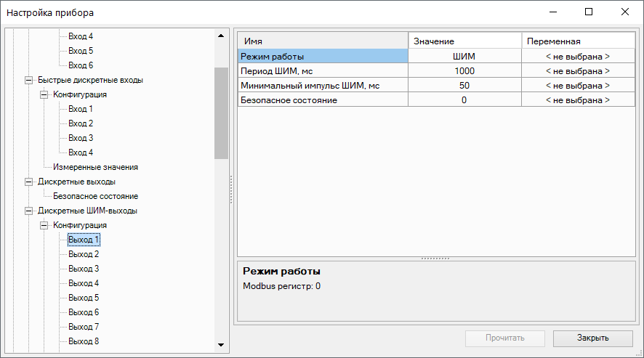Select Выход 2 in the tree
This screenshot has width=644, height=358.
click(x=84, y=254)
